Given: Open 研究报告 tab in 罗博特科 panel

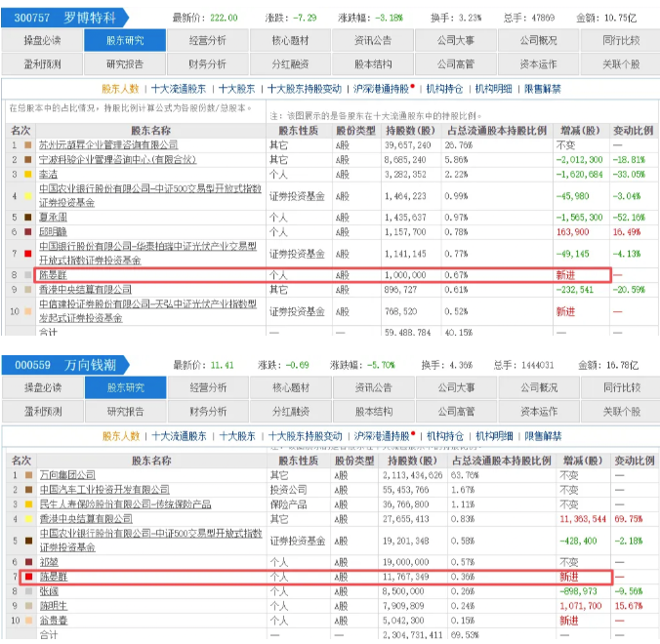Looking at the screenshot, I should [125, 64].
